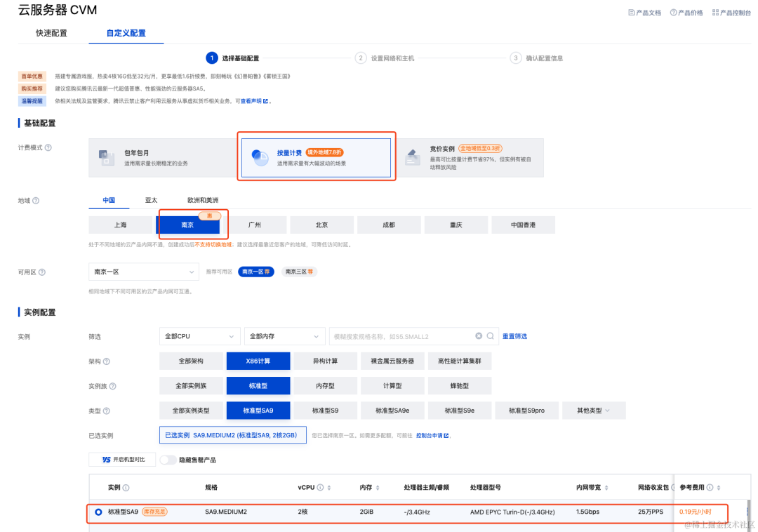Click the 开启机型对比 button
This screenshot has width=758, height=532.
(122, 460)
